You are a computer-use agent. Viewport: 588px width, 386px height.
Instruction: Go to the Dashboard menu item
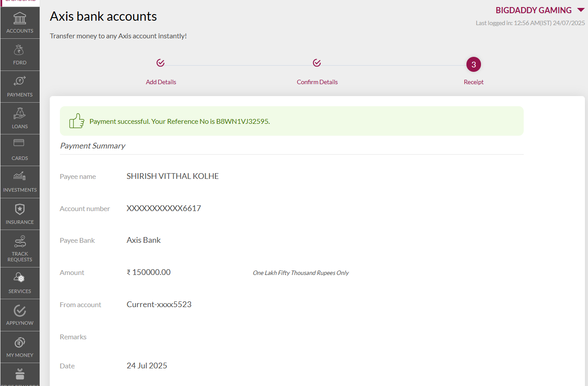pyautogui.click(x=20, y=1)
